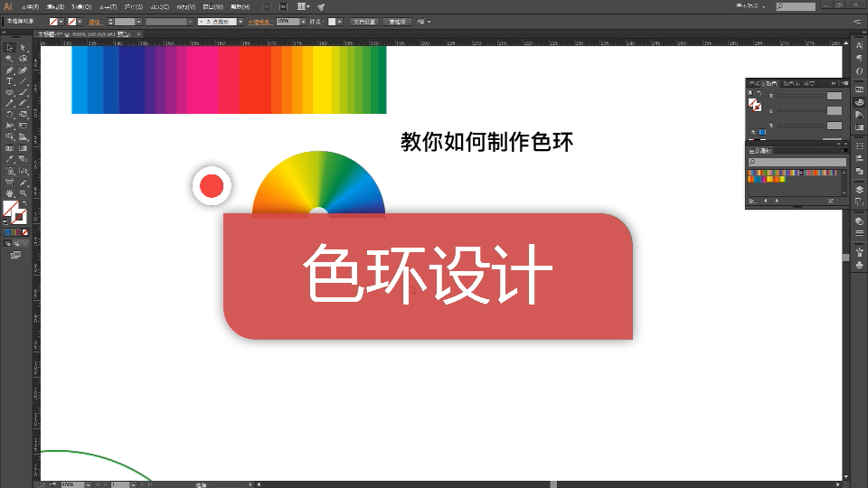Viewport: 868px width, 488px height.
Task: Open the 文件(F) menu
Action: [30, 6]
